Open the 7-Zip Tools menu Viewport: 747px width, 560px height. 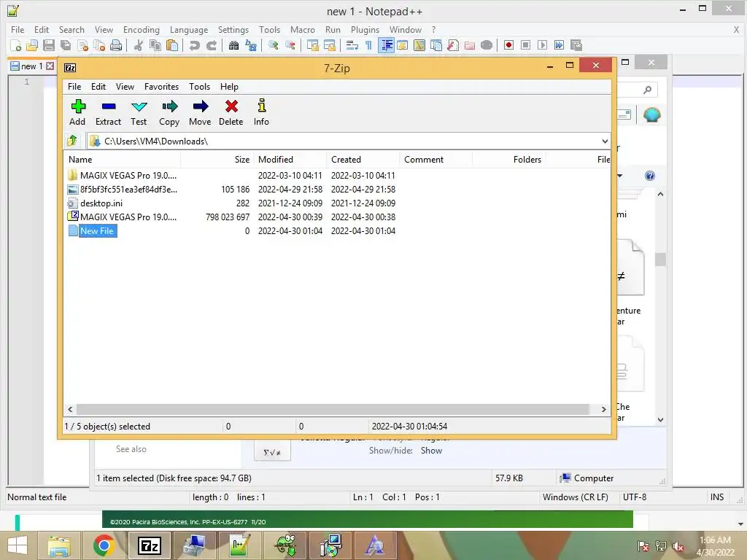point(199,87)
